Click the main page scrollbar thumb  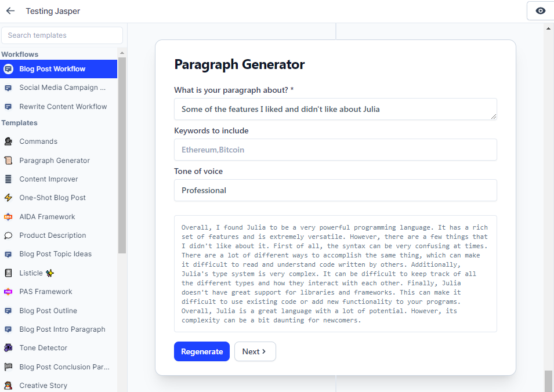(548, 381)
